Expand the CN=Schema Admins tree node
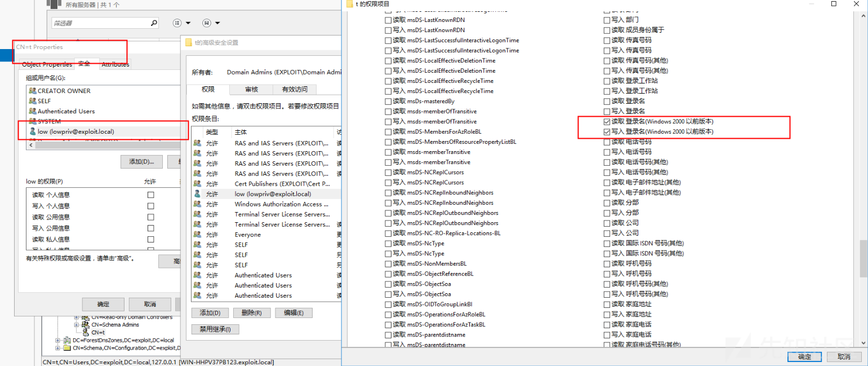The height and width of the screenshot is (366, 868). click(77, 325)
